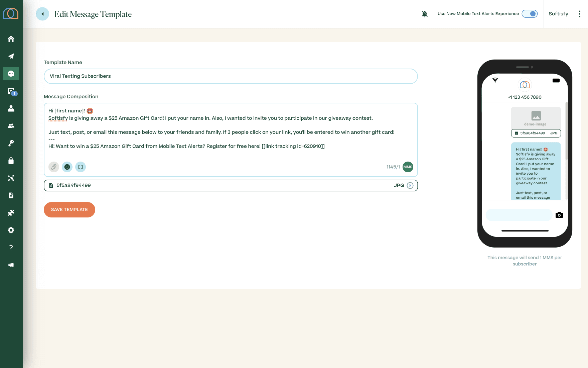Open the emoji picker in message composer
Image resolution: width=588 pixels, height=368 pixels.
click(67, 167)
